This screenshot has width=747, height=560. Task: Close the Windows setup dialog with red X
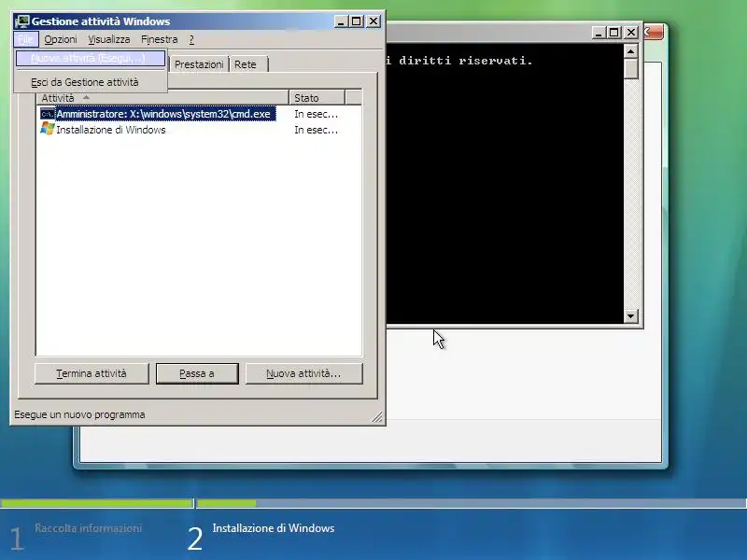[x=653, y=33]
